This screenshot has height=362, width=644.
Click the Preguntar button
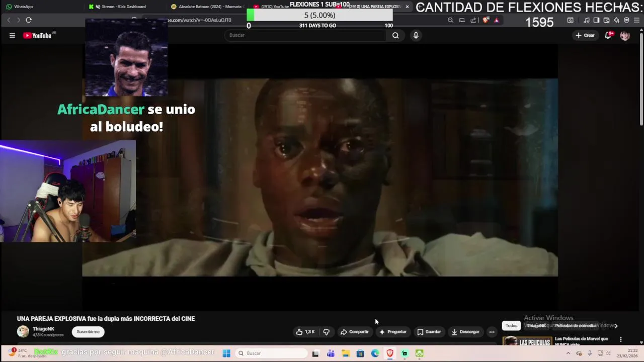click(393, 332)
